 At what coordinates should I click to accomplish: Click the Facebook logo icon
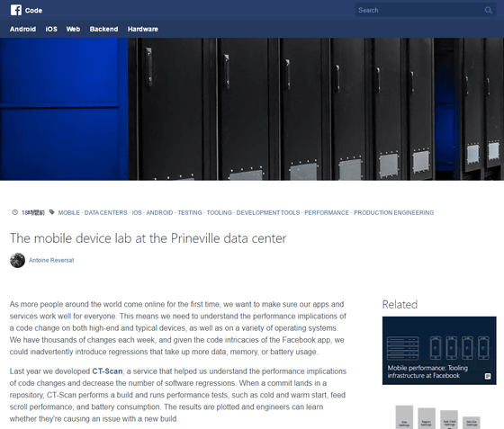click(16, 10)
